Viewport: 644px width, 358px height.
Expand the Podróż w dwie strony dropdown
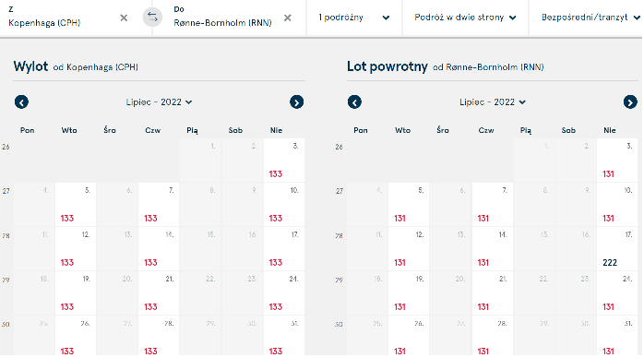[x=465, y=18]
